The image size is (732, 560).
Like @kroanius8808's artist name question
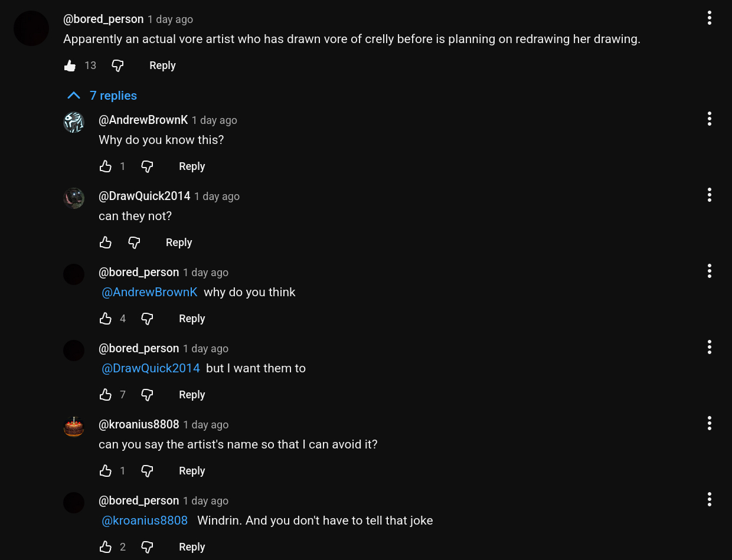click(106, 471)
